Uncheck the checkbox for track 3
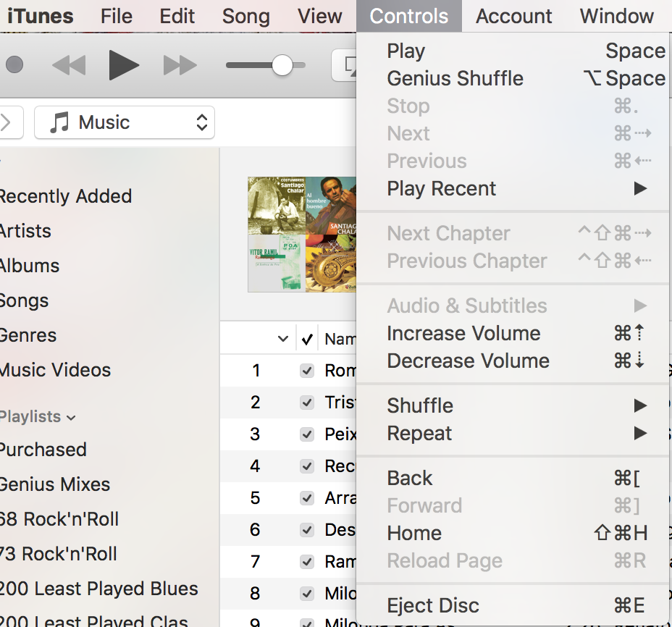The height and width of the screenshot is (627, 672). (x=307, y=434)
